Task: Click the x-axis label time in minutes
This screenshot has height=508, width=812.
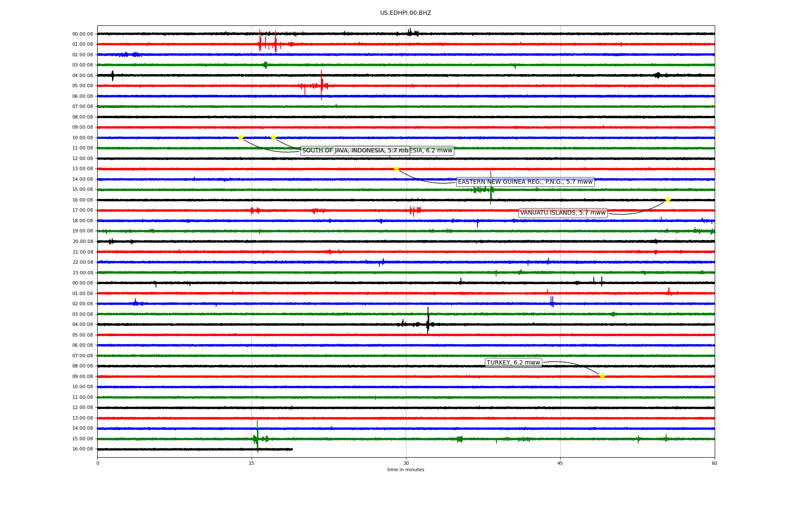Action: (406, 470)
